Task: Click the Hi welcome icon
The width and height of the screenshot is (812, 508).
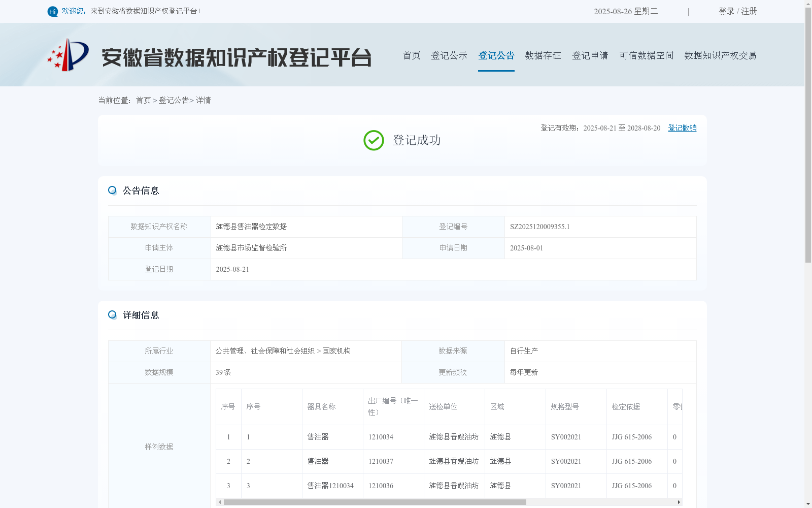Action: point(53,11)
